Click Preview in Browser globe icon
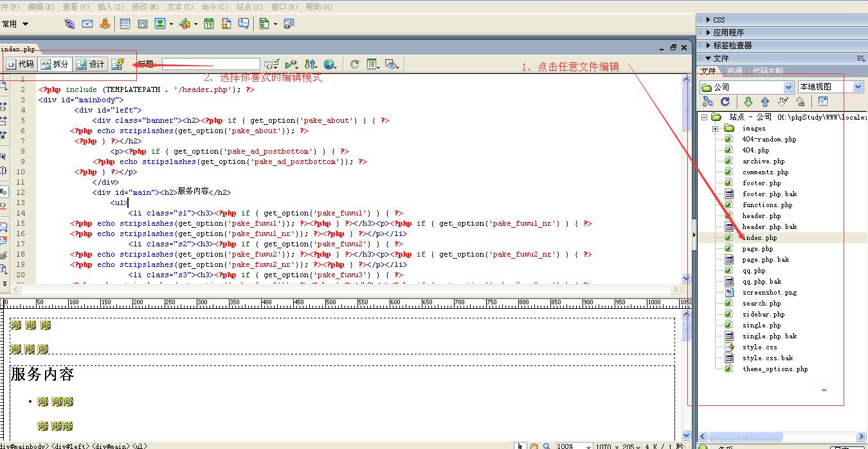868x449 pixels. tap(330, 64)
